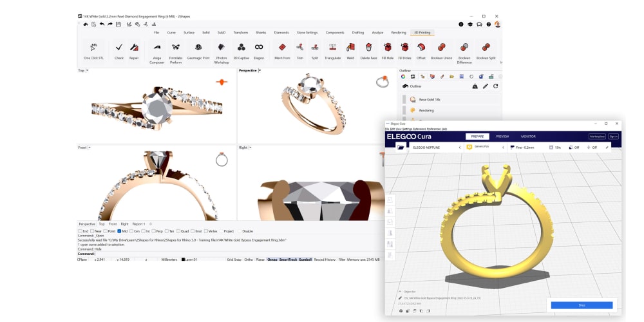Viewport: 644px width, 322px height.
Task: Open Formlabs Preform export
Action: click(175, 50)
